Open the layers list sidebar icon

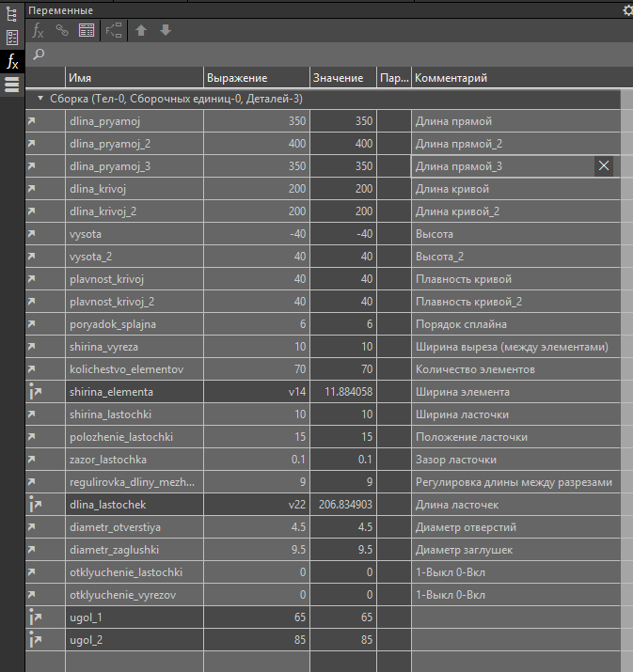point(12,86)
